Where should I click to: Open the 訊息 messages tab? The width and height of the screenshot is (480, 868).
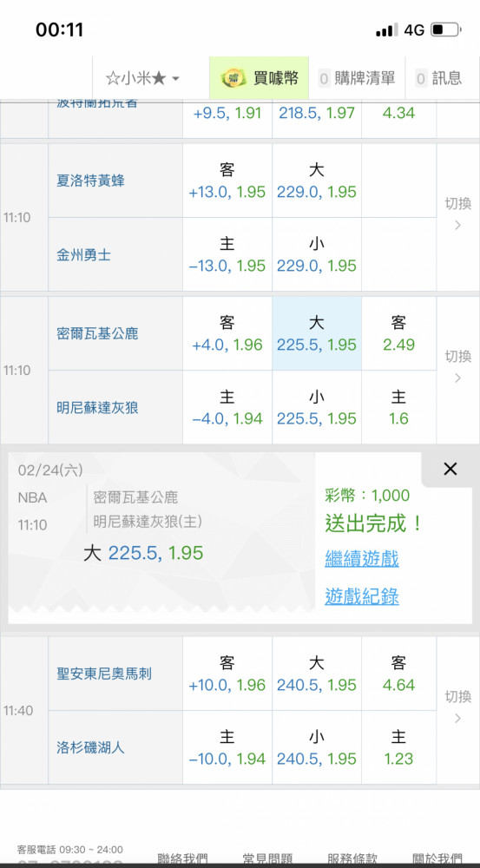[x=438, y=78]
